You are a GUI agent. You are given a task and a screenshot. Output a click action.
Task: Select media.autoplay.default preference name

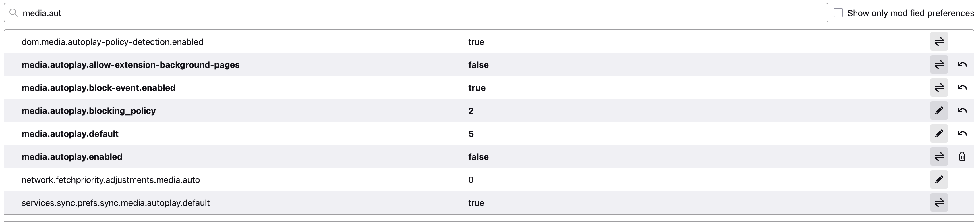pyautogui.click(x=70, y=134)
